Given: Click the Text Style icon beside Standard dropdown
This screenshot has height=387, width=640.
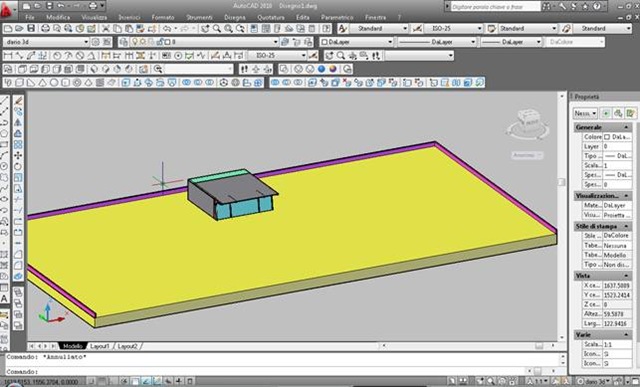Looking at the screenshot, I should click(342, 29).
